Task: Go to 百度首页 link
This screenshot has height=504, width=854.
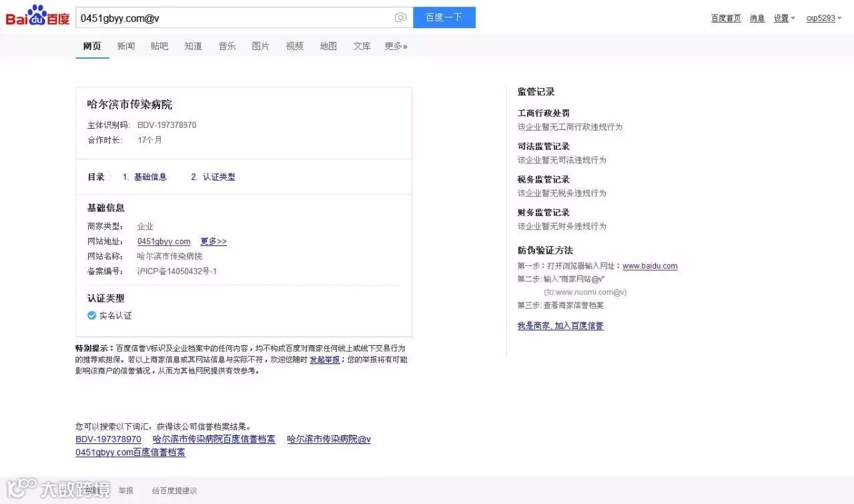Action: (x=726, y=18)
